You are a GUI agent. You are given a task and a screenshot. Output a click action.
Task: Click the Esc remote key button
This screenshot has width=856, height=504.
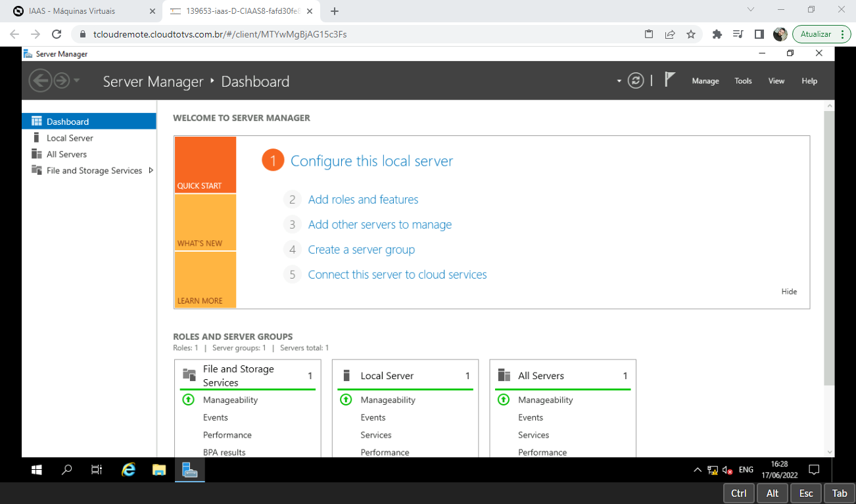pyautogui.click(x=806, y=493)
